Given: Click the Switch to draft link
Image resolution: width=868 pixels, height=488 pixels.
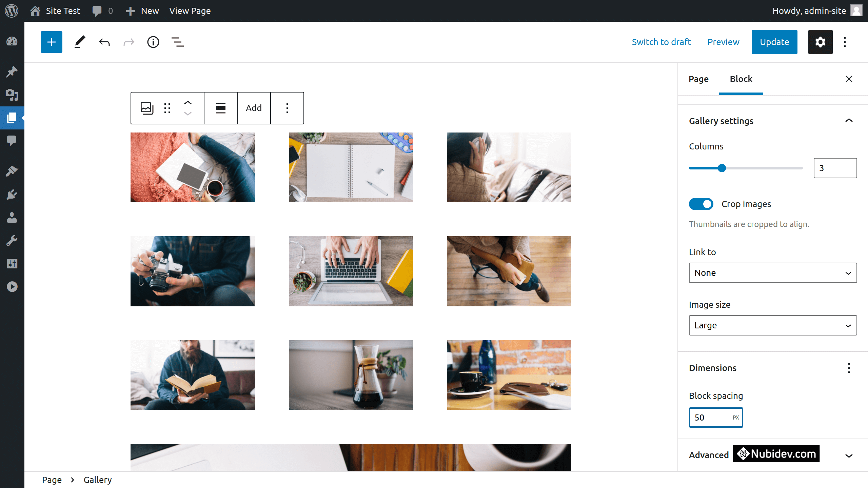Looking at the screenshot, I should 661,42.
